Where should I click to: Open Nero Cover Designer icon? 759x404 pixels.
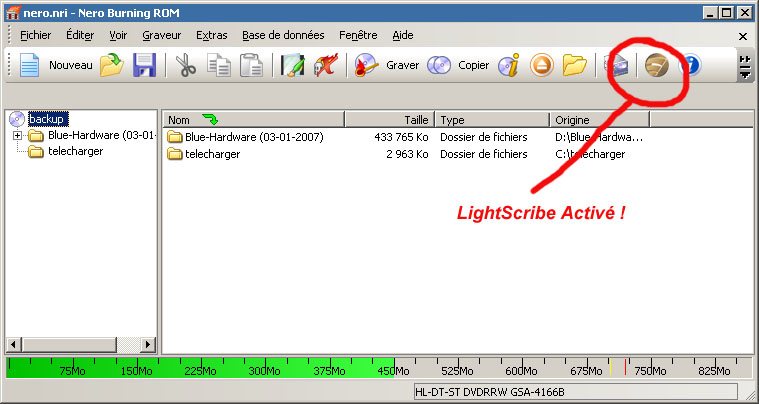coord(293,65)
